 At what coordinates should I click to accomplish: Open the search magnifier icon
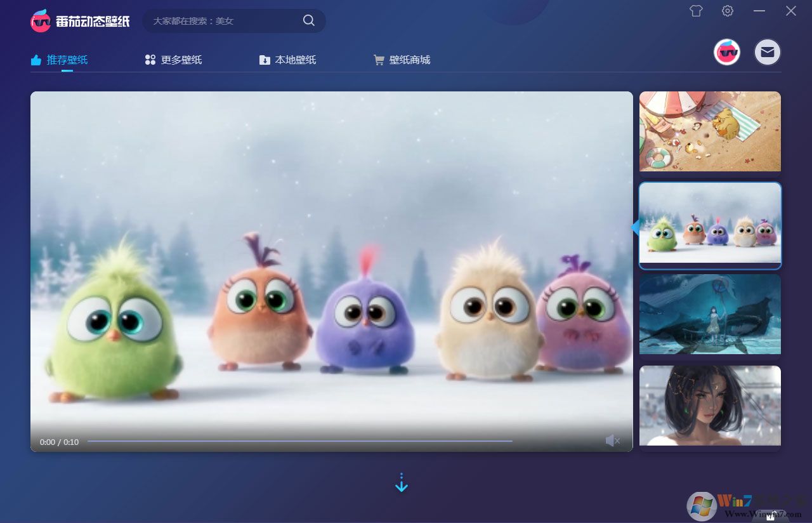coord(309,20)
